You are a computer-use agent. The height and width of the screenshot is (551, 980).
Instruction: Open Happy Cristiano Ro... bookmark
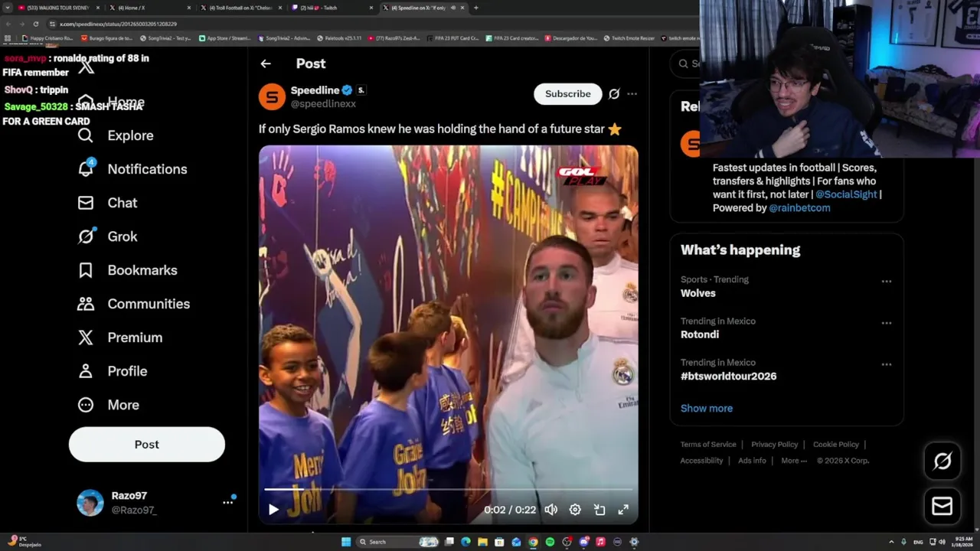(47, 38)
